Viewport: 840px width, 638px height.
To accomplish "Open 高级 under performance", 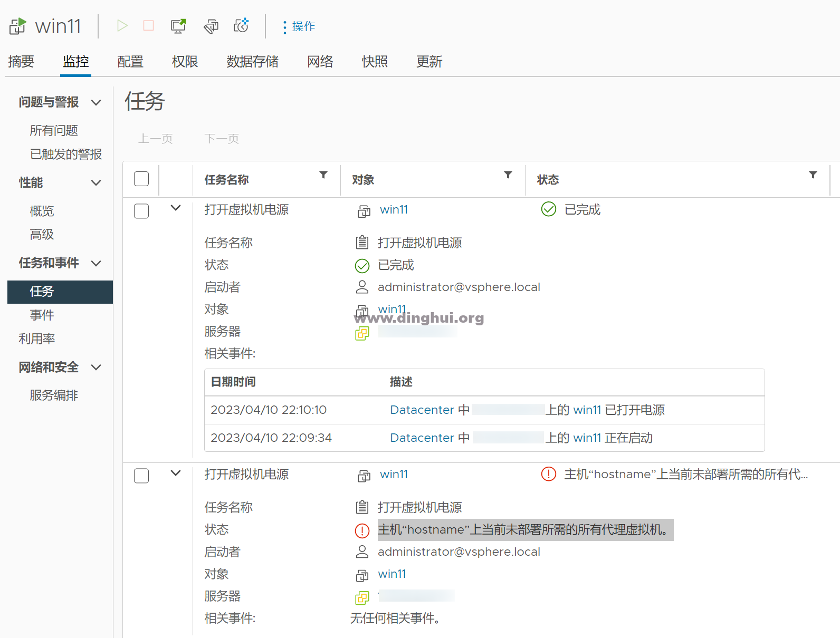I will (42, 234).
